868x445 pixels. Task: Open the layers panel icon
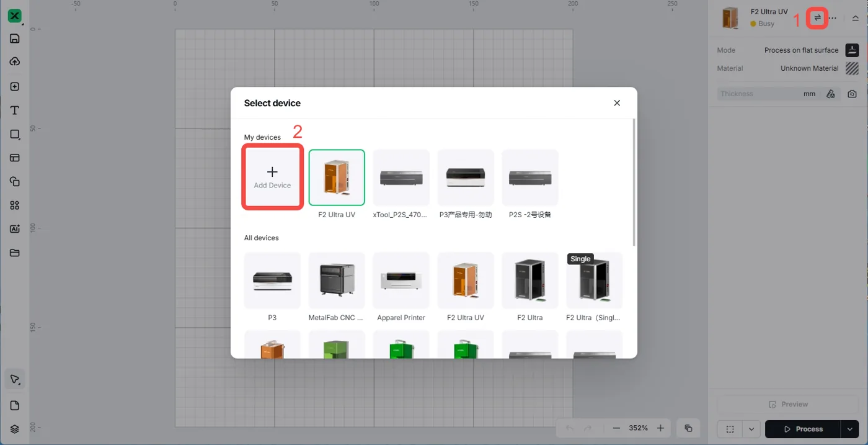click(15, 429)
